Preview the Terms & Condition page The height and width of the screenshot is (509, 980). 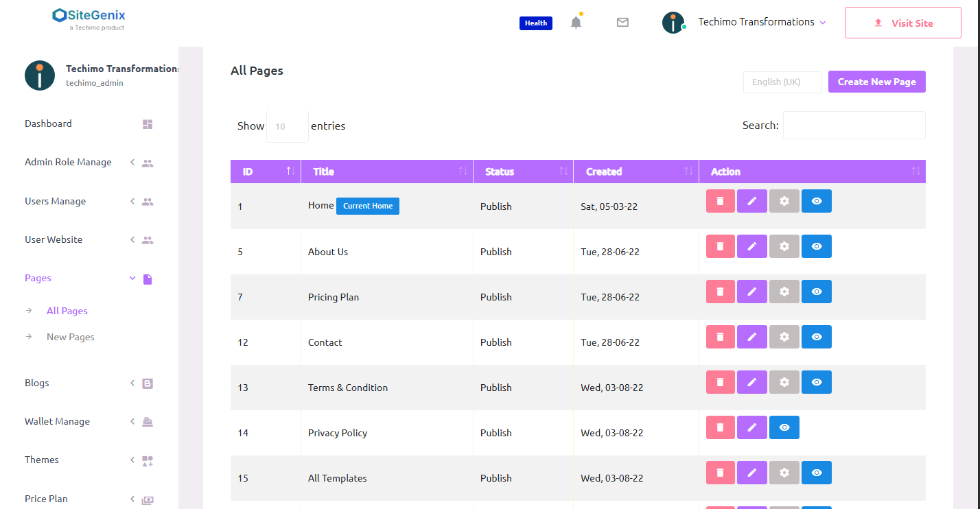[816, 382]
